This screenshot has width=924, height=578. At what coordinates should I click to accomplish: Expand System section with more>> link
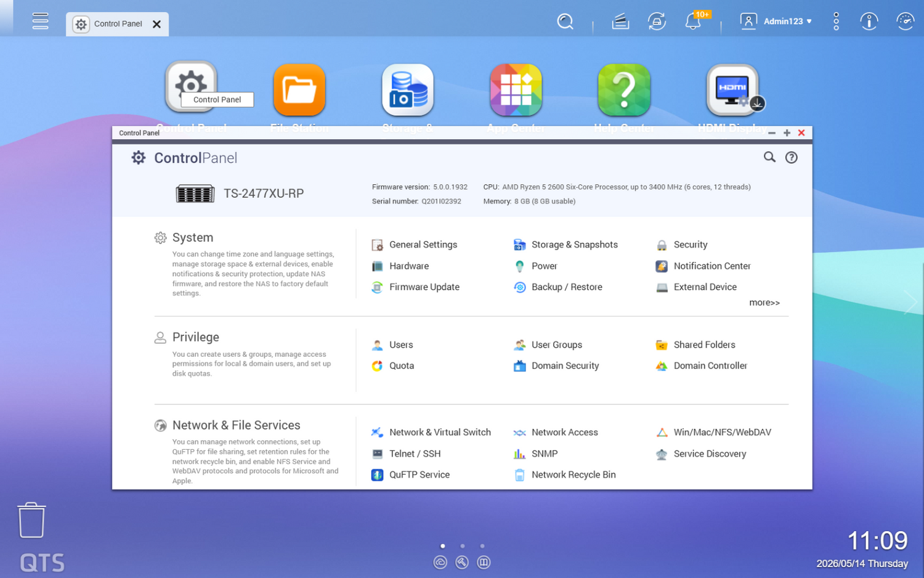tap(764, 303)
